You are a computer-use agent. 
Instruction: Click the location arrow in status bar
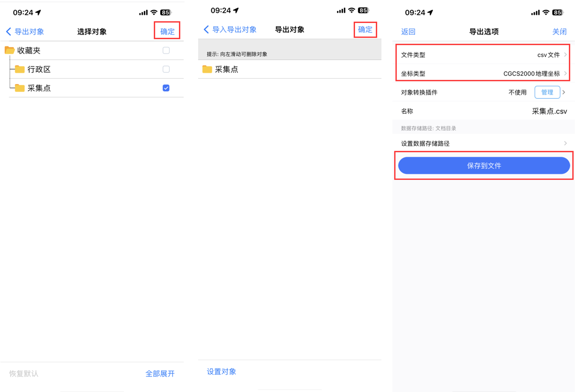pyautogui.click(x=38, y=12)
